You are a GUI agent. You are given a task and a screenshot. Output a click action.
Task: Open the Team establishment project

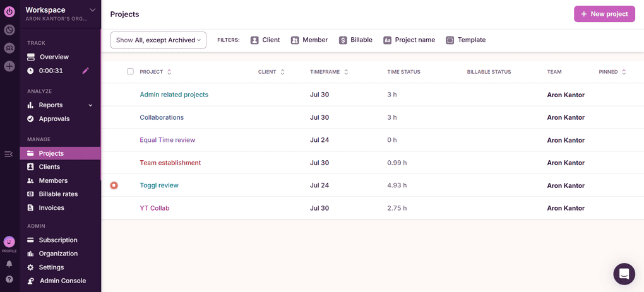170,163
